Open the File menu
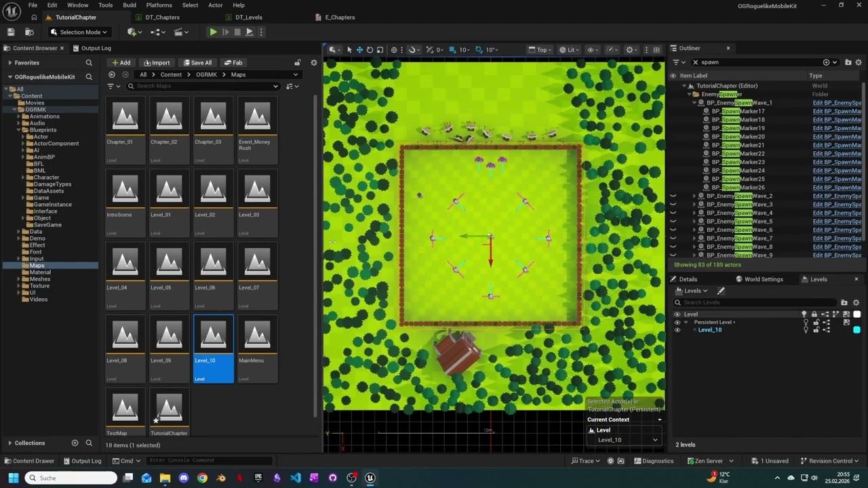The height and width of the screenshot is (488, 868). [33, 5]
